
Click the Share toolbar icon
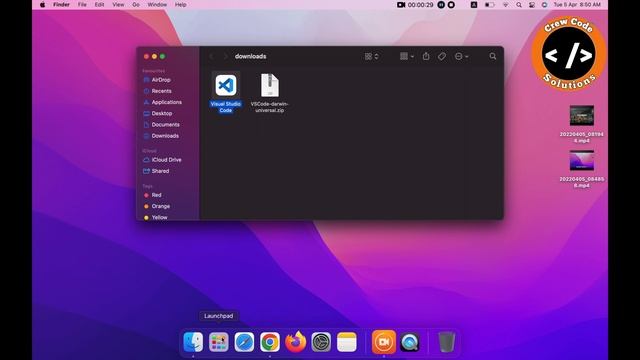click(426, 56)
